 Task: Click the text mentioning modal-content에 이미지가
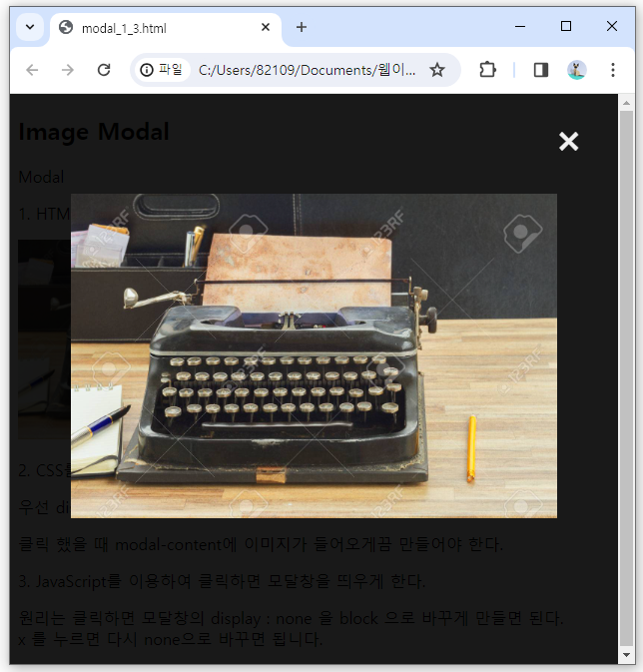click(261, 545)
